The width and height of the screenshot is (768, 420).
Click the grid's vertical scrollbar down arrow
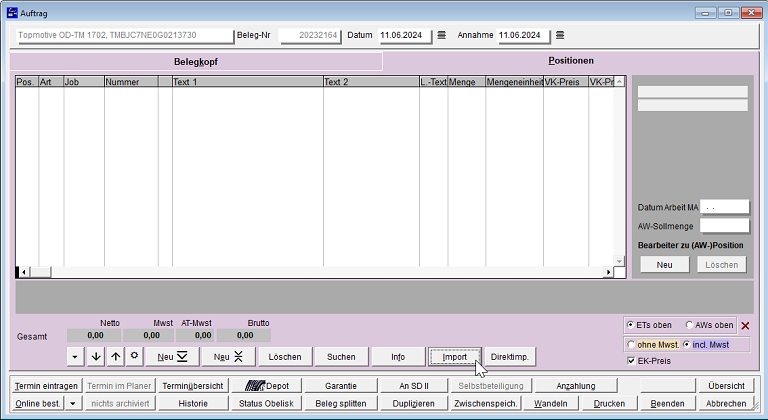(x=620, y=262)
